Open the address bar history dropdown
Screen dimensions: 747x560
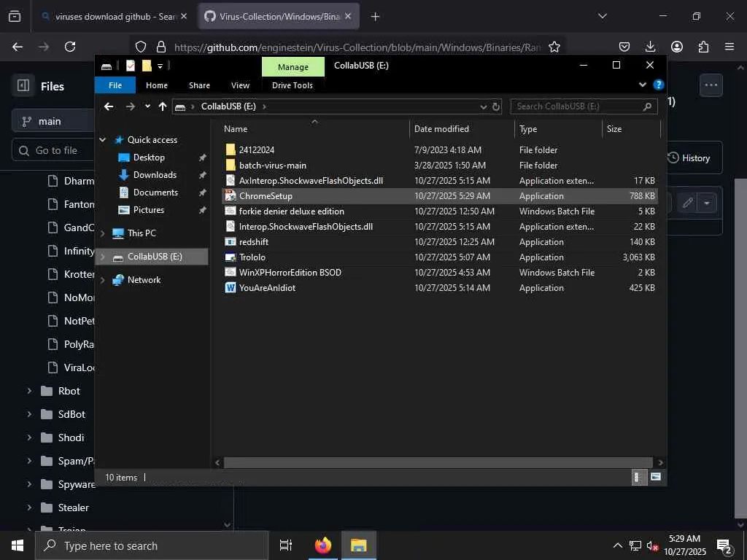point(484,106)
